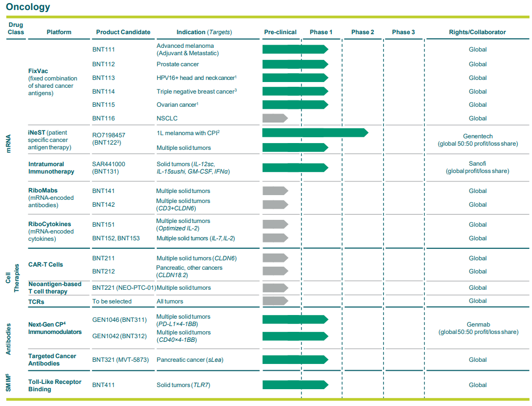Viewport: 532px width, 406px height.
Task: Select the SMIM drug class label
Action: tap(8, 383)
